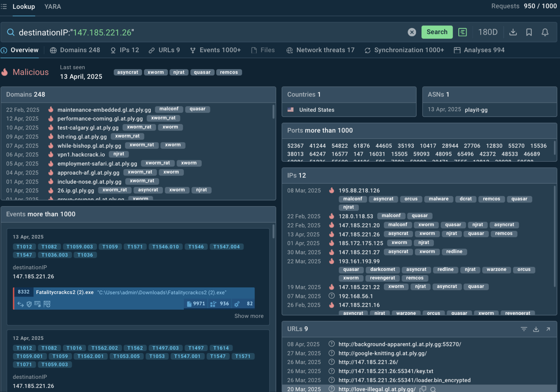The width and height of the screenshot is (560, 392).
Task: Expand event details with Show more
Action: [x=249, y=316]
